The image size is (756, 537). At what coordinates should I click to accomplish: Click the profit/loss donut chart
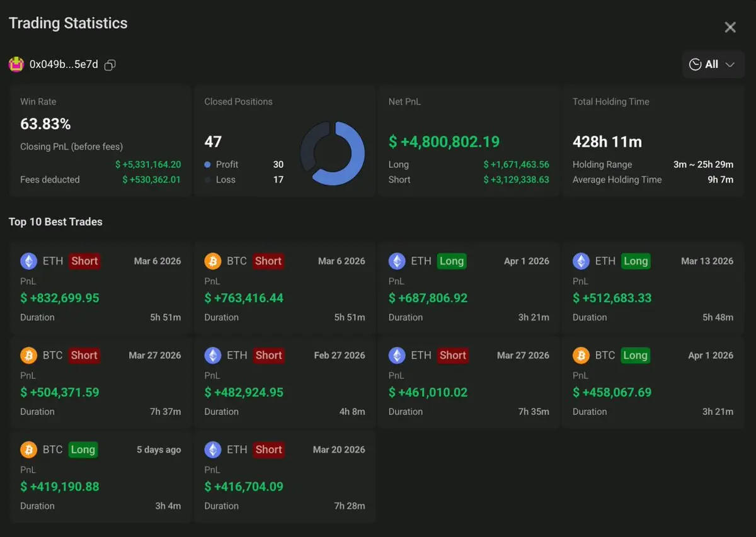(333, 154)
